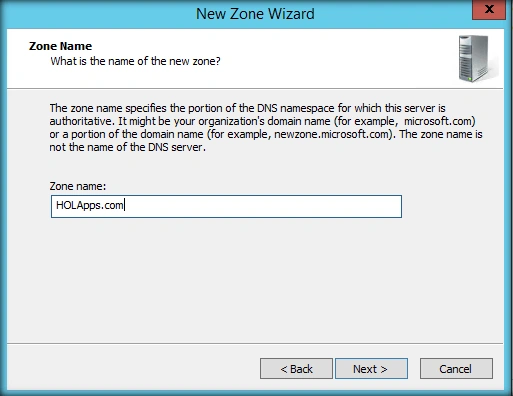The width and height of the screenshot is (513, 396).
Task: Click the 'authoritative' word in description
Action: click(x=82, y=121)
